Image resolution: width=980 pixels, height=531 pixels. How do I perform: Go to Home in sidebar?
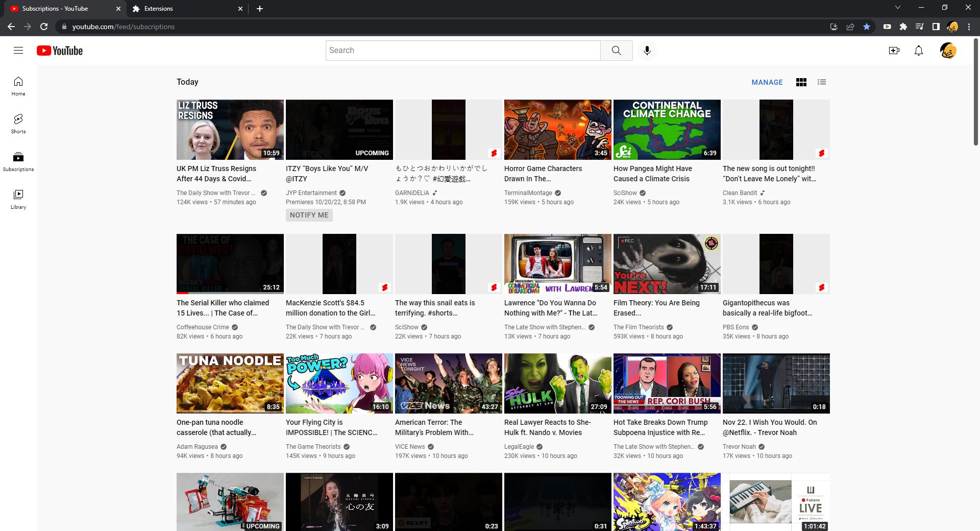(18, 86)
